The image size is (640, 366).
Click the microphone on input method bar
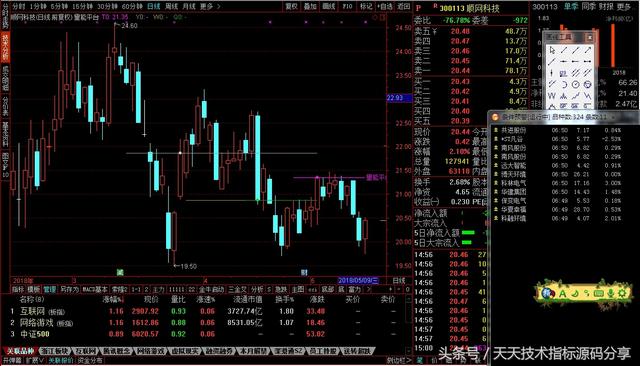tap(610, 293)
